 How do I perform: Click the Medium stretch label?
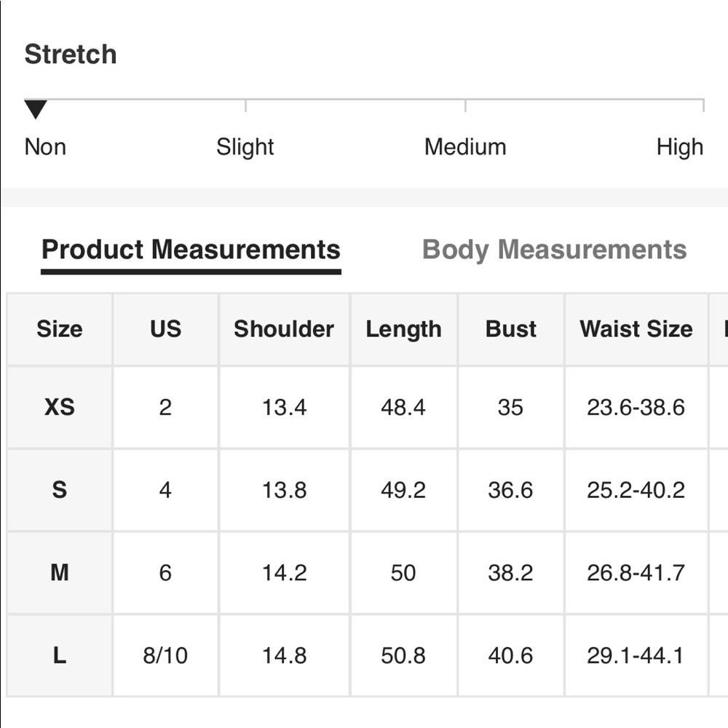click(x=465, y=147)
